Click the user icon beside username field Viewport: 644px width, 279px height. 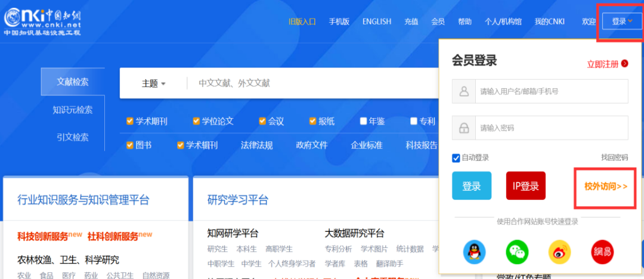click(464, 91)
